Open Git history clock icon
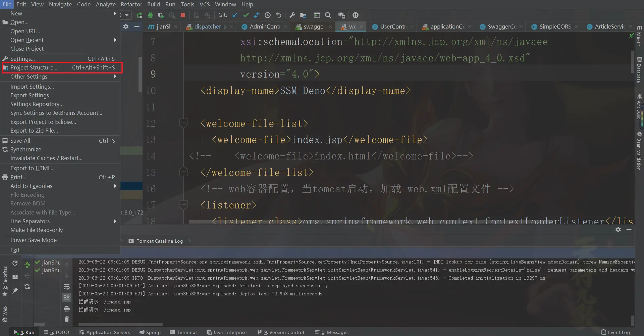The height and width of the screenshot is (336, 644). tap(268, 15)
